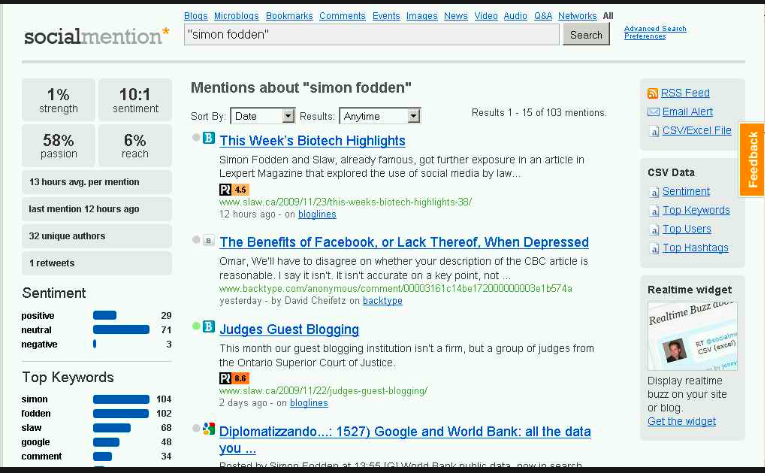Click the positive sentiment bar
The image size is (765, 473).
(105, 315)
